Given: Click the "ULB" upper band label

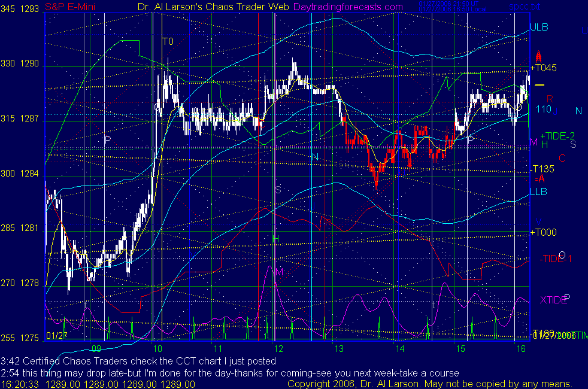Looking at the screenshot, I should click(539, 27).
